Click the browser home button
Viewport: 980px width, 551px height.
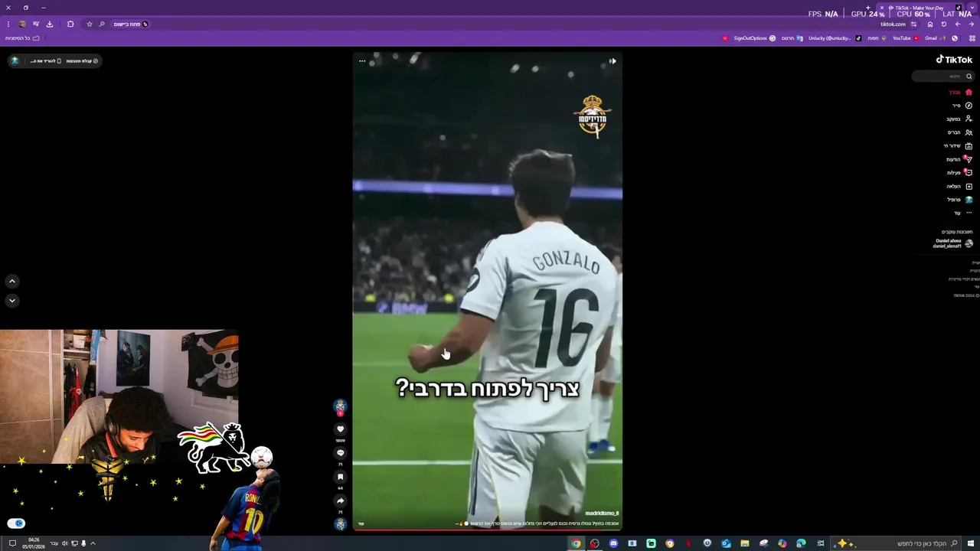pos(930,24)
